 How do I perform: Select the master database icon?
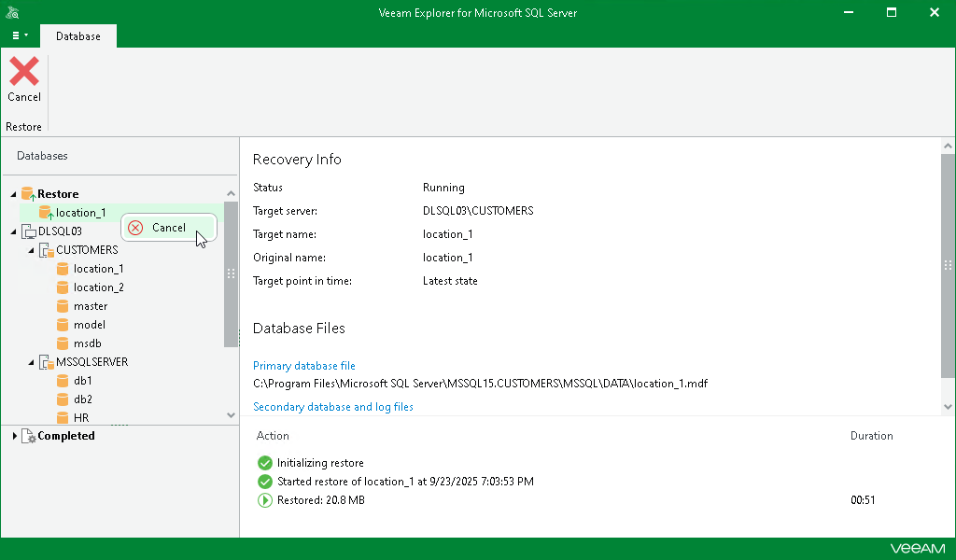pyautogui.click(x=62, y=305)
